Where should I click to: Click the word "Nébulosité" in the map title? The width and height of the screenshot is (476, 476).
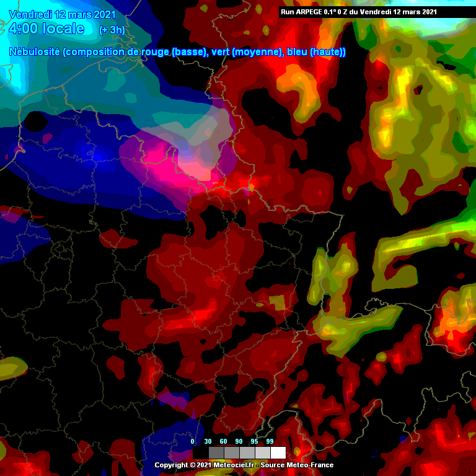[x=35, y=52]
